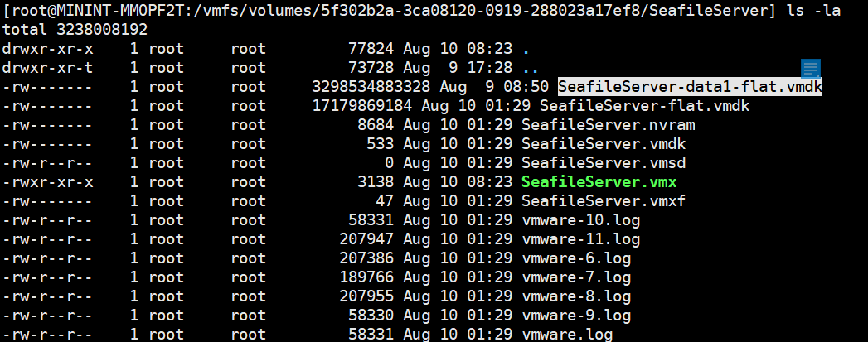Click the Aug 9 17:28 timestamp
Screen dimensions: 868x342
[458, 68]
